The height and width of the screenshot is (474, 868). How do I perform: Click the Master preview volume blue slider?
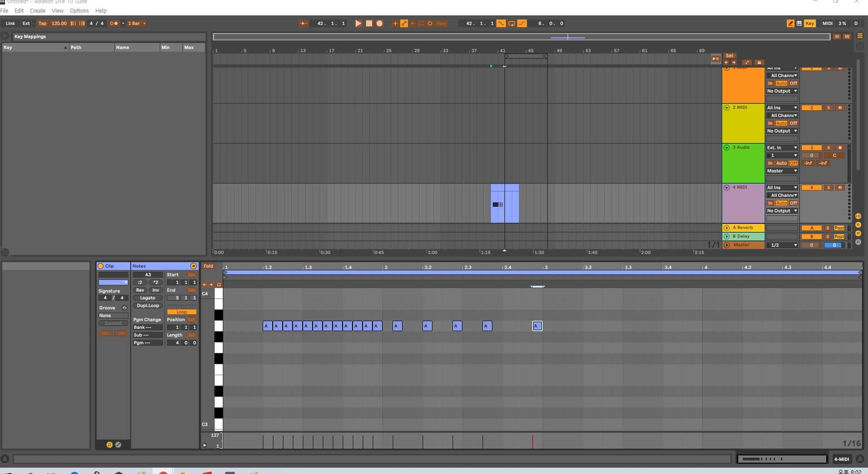[834, 245]
